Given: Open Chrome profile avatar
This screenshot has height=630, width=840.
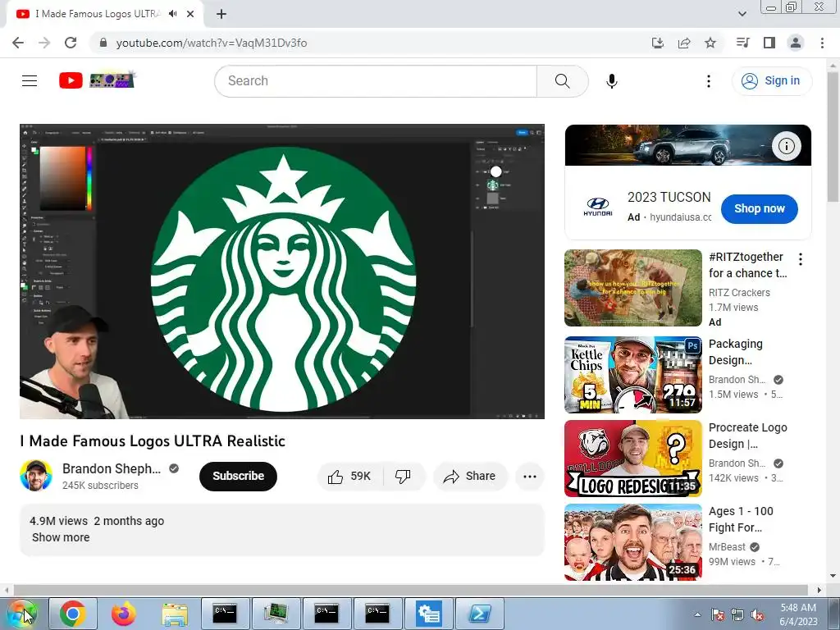Looking at the screenshot, I should click(x=796, y=43).
